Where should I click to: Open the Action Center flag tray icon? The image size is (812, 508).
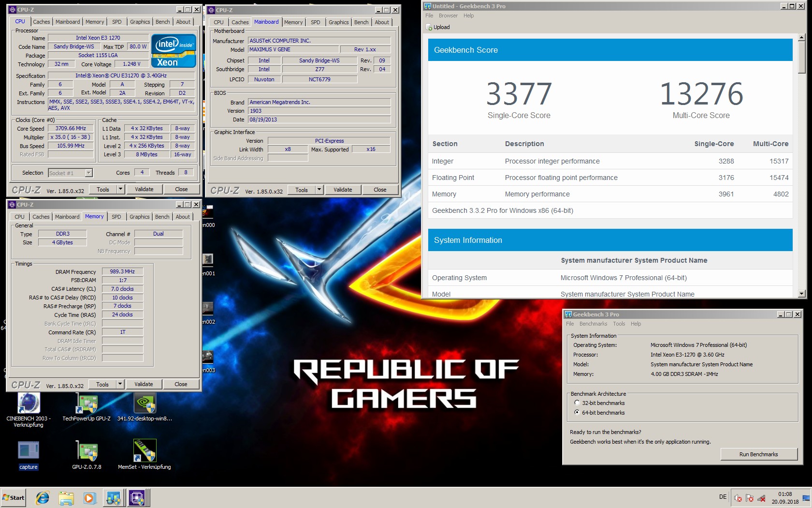(x=749, y=498)
